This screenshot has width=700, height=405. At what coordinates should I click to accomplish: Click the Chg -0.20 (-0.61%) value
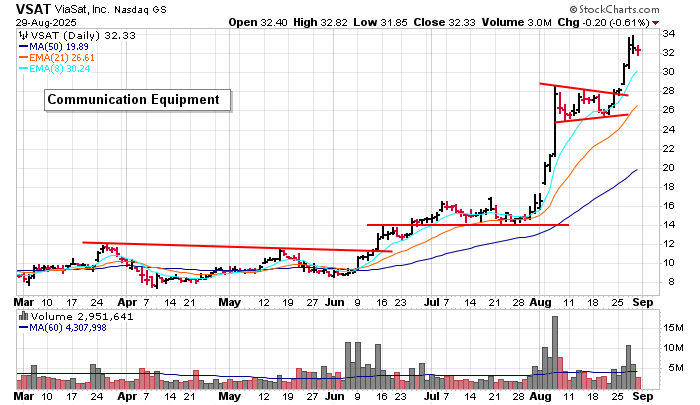pos(604,22)
